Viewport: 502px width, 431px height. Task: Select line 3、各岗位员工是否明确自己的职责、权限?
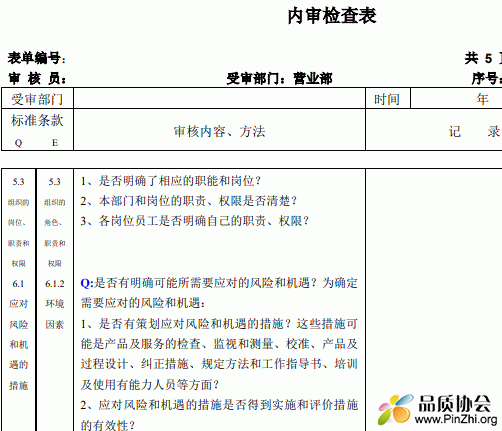pos(195,221)
